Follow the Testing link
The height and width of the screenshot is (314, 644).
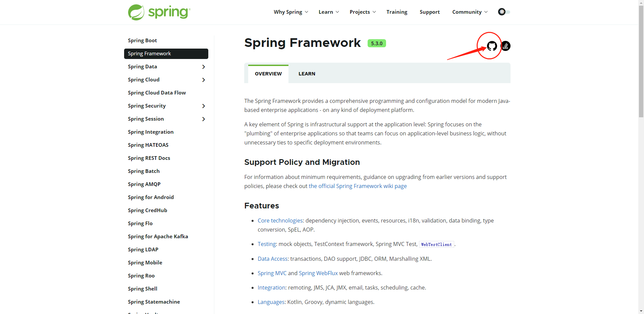(x=267, y=244)
